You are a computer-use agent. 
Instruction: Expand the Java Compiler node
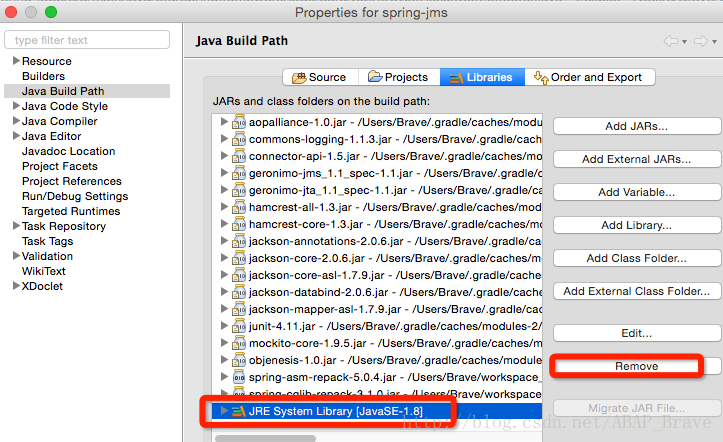coord(16,121)
